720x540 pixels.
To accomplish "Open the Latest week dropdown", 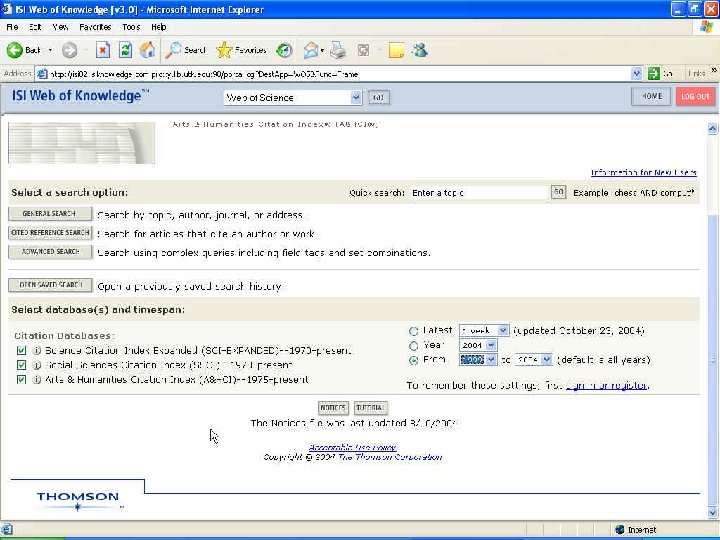I will [484, 331].
